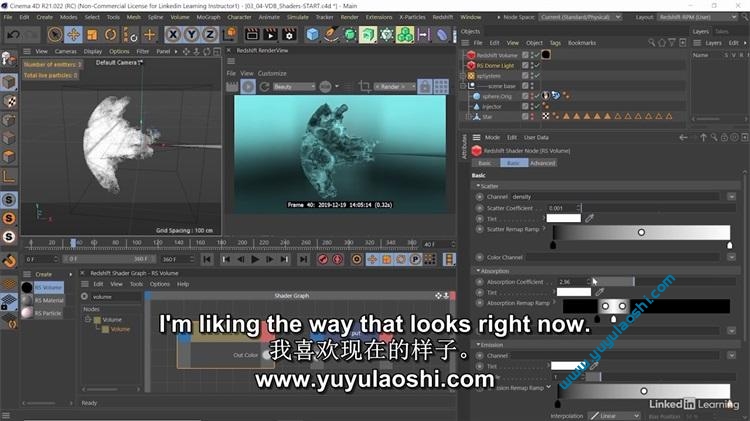
Task: Click the Play Forward button
Action: pyautogui.click(x=255, y=259)
